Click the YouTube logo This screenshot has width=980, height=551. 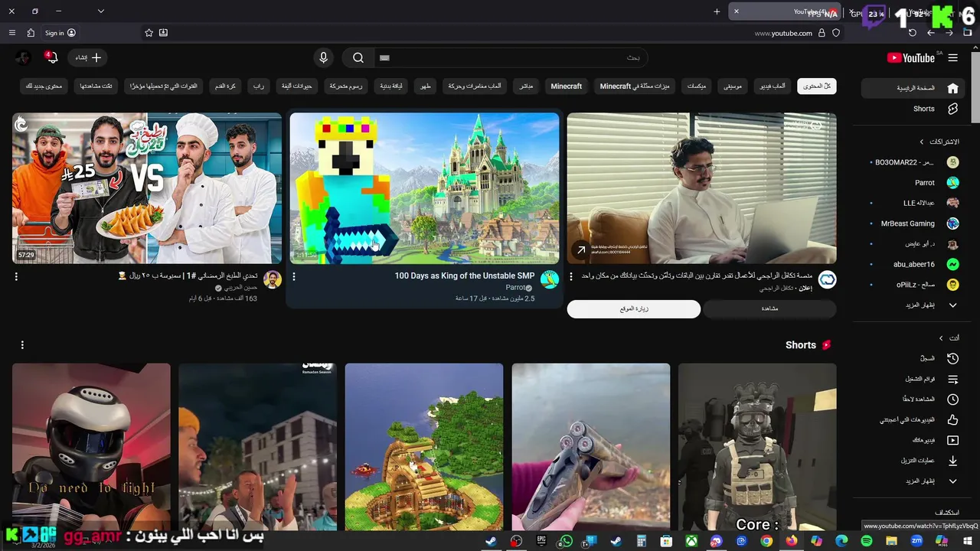pos(911,57)
